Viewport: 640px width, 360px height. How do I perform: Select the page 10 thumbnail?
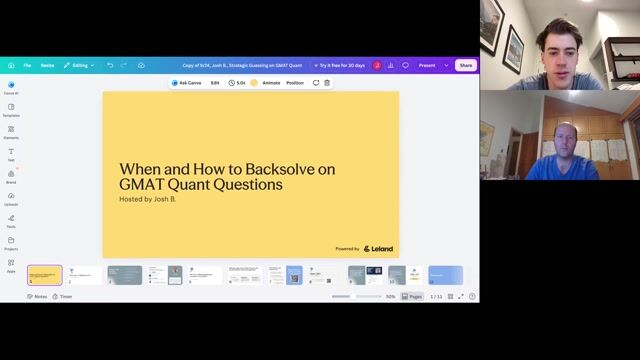click(x=405, y=275)
